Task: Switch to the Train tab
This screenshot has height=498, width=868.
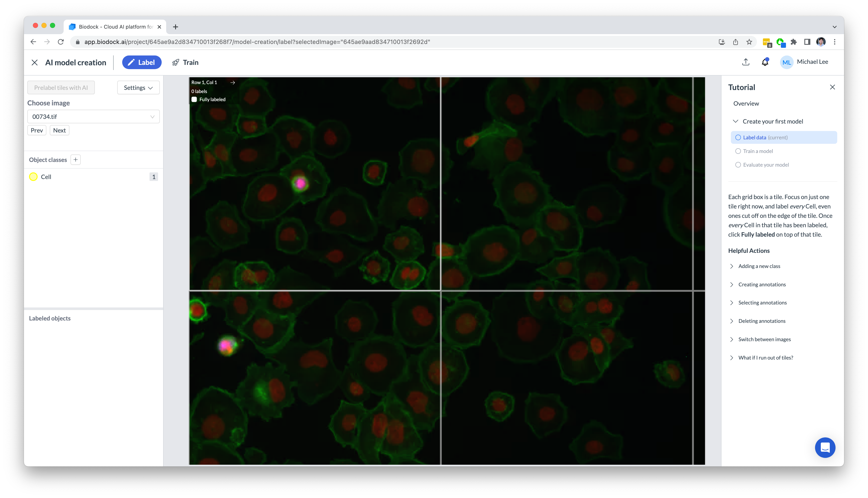Action: click(x=185, y=62)
